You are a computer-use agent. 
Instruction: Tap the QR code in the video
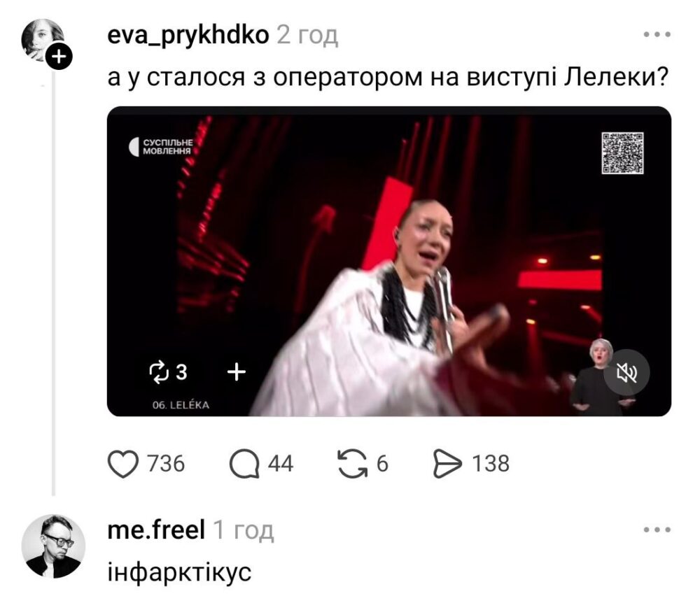(622, 153)
